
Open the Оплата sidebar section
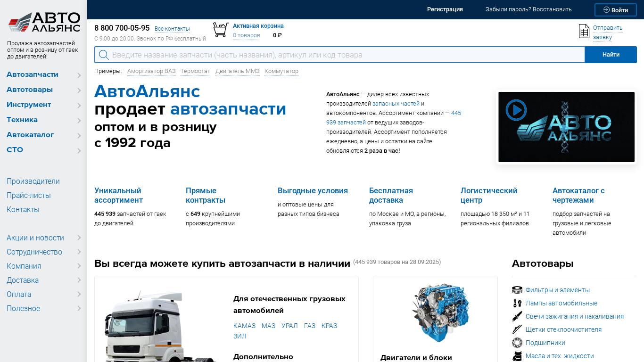(19, 295)
